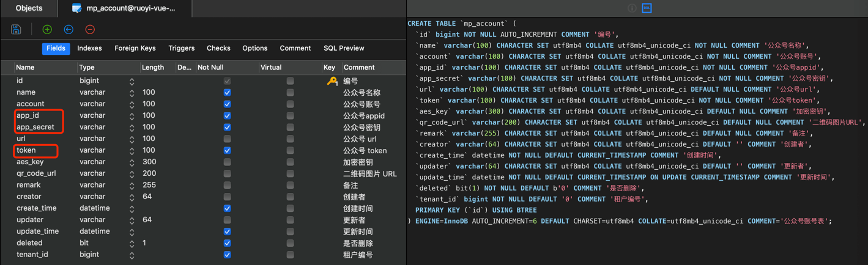
Task: Switch to the Foreign Keys tab
Action: tap(135, 48)
